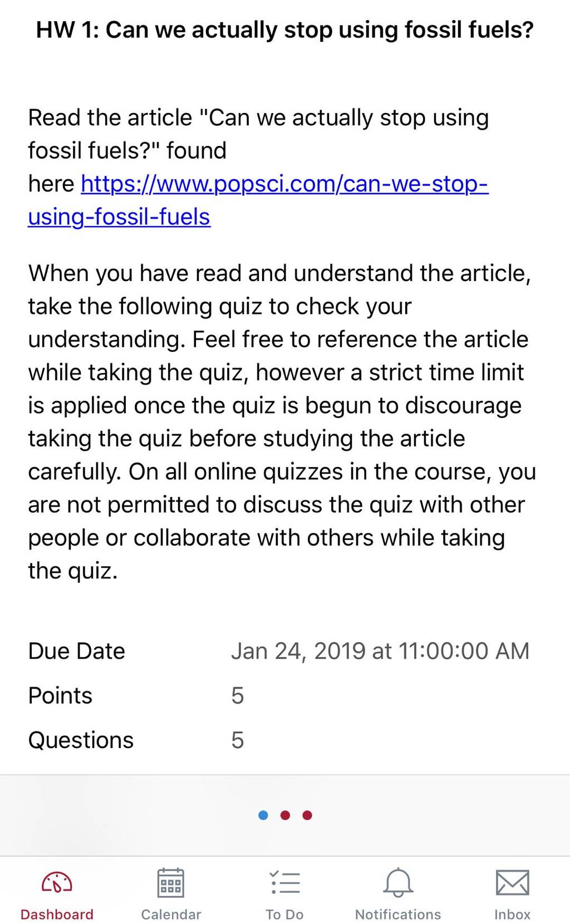Screen dimensions: 570x924
Task: Select the first blue page indicator dot
Action: coord(263,815)
